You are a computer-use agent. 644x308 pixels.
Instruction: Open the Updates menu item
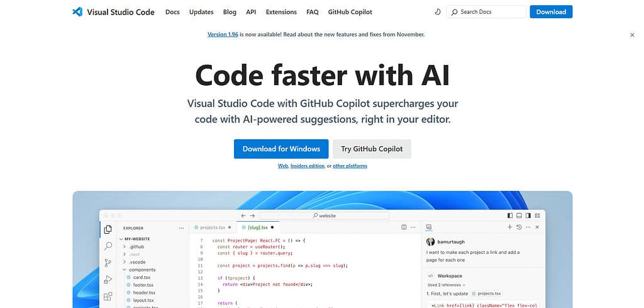pos(201,12)
